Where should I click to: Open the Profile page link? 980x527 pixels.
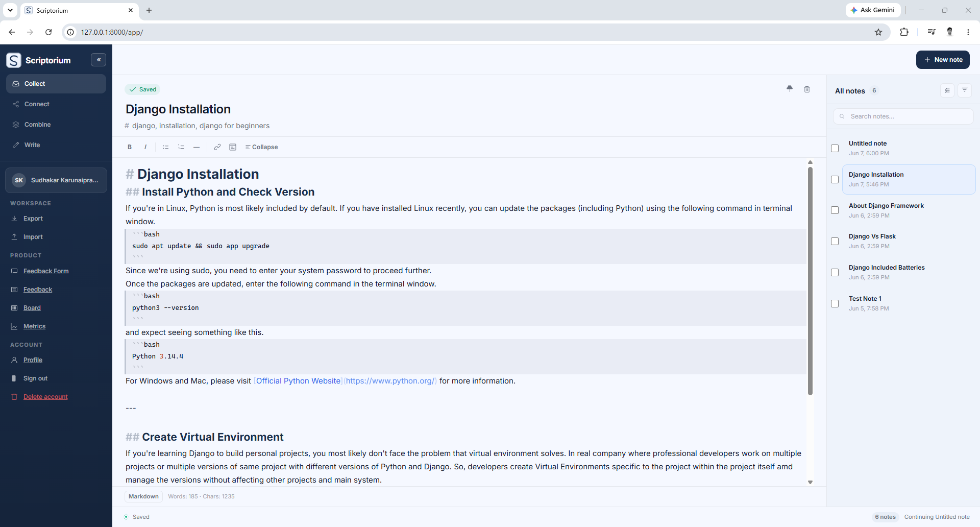[33, 360]
